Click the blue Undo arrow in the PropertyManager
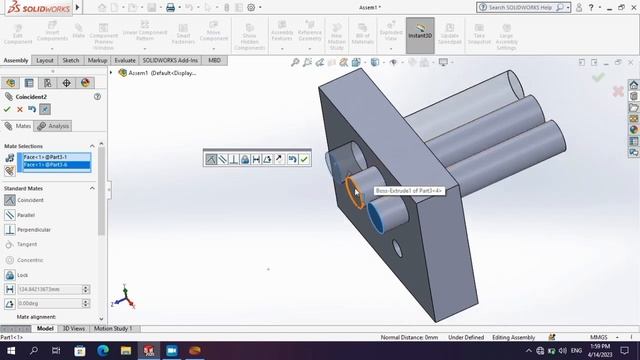The width and height of the screenshot is (640, 360). click(32, 109)
